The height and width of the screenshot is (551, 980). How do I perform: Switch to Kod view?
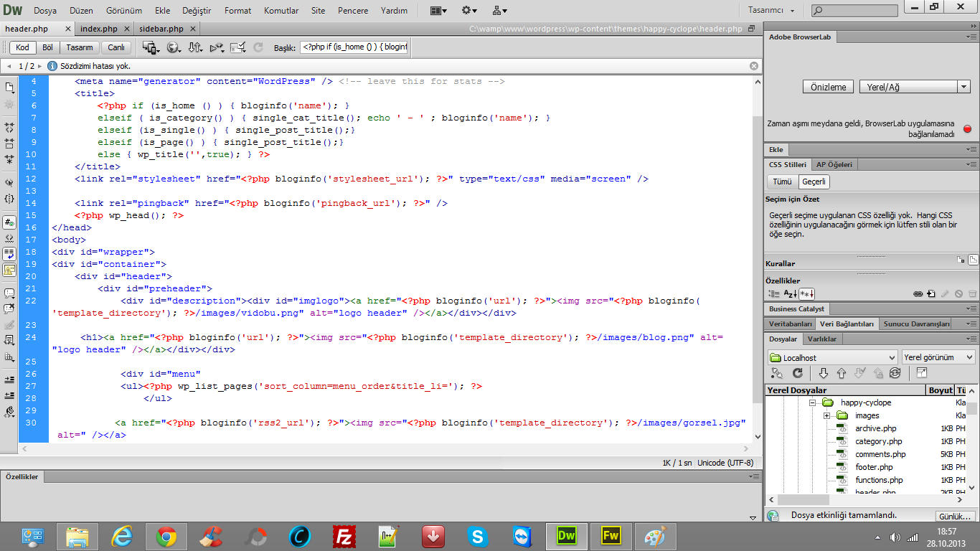click(x=23, y=47)
